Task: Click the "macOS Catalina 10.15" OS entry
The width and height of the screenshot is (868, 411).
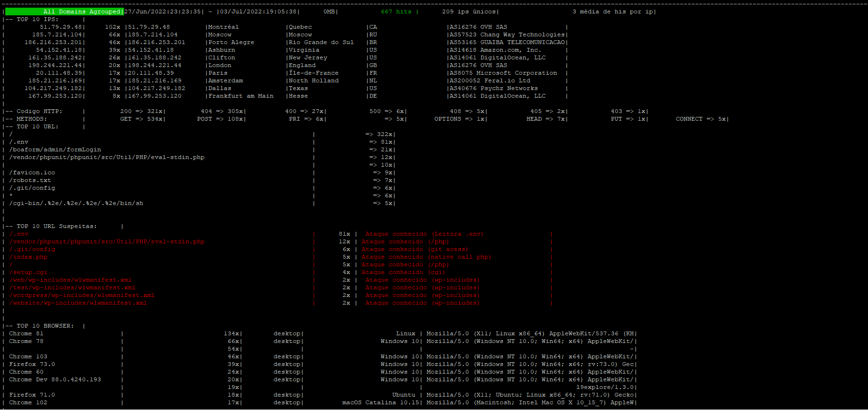Action: point(381,402)
